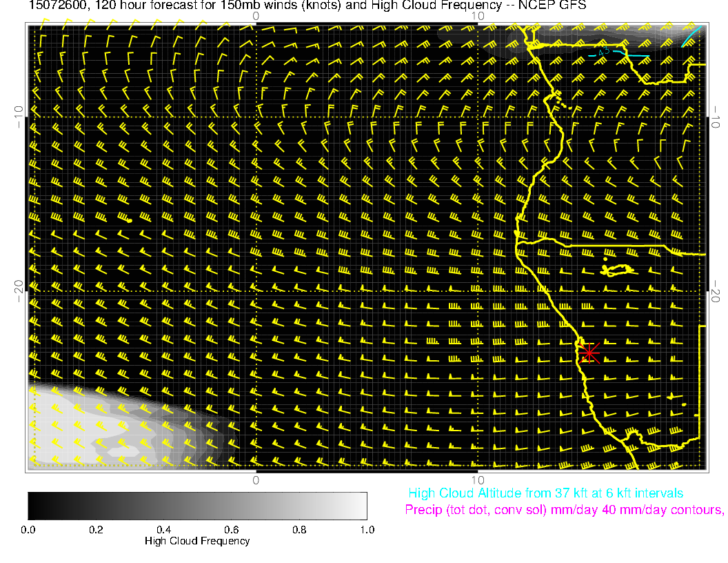Click the cyan High Cloud Altitude legend text
The image size is (728, 563).
[x=545, y=493]
